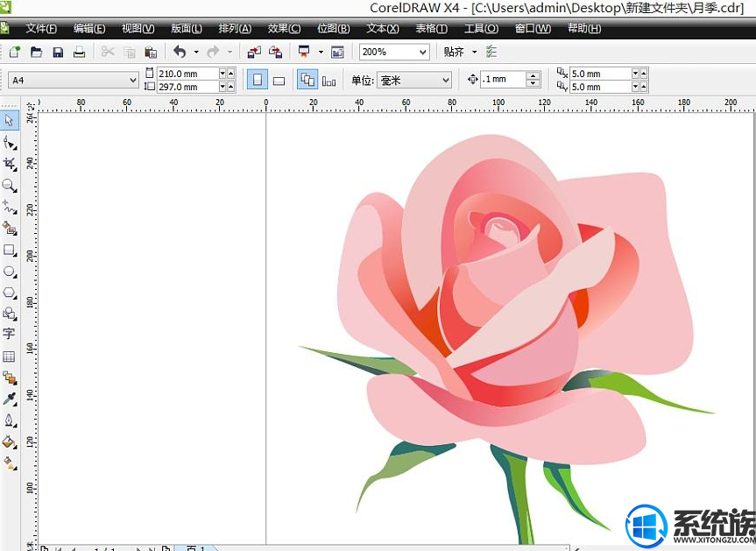Viewport: 756px width, 551px height.
Task: Open the 位图(B) menu
Action: (333, 28)
